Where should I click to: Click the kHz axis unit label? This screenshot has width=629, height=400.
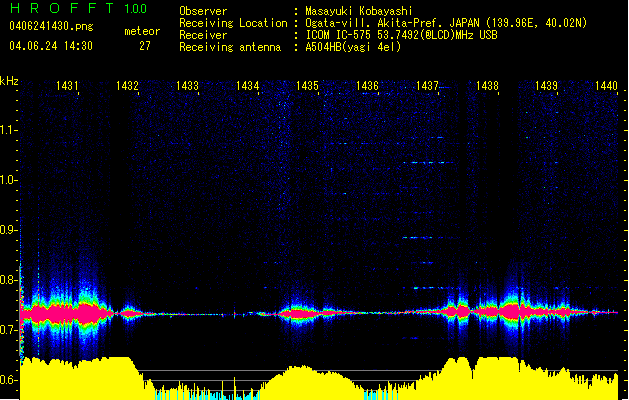[9, 81]
